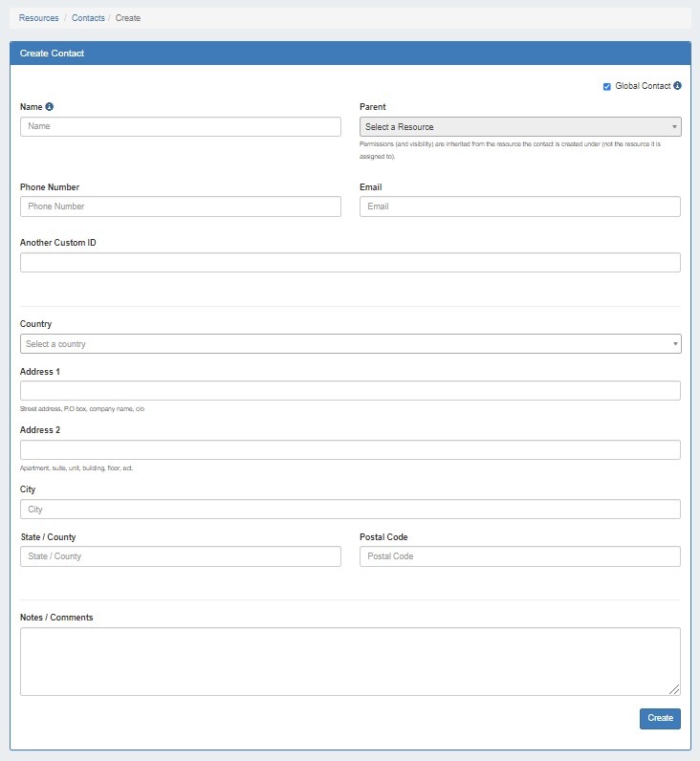Focus the Address 1 text field

(350, 391)
